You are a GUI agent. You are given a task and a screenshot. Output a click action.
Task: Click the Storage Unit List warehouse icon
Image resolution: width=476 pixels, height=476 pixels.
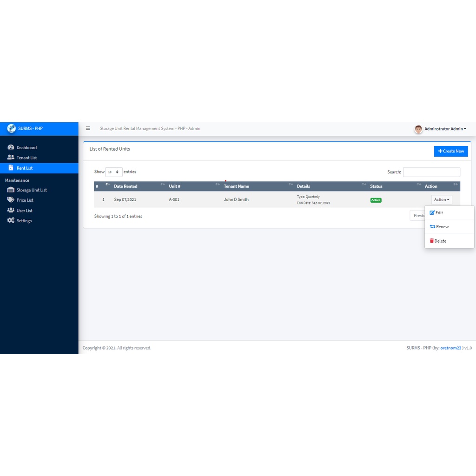click(11, 190)
